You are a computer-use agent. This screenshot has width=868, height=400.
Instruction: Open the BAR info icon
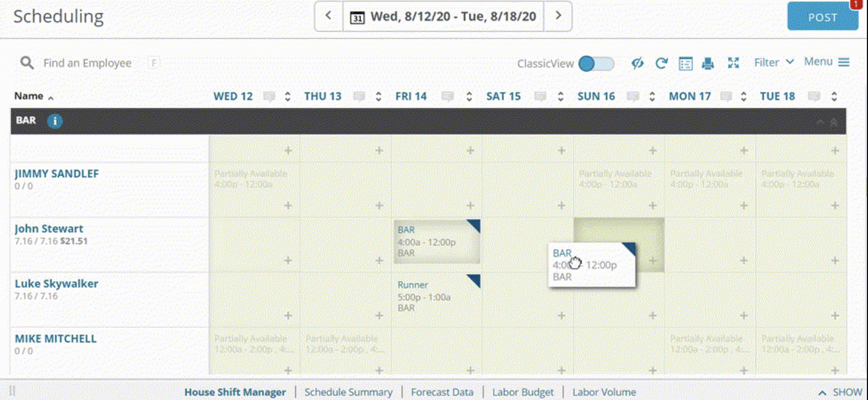tap(54, 121)
